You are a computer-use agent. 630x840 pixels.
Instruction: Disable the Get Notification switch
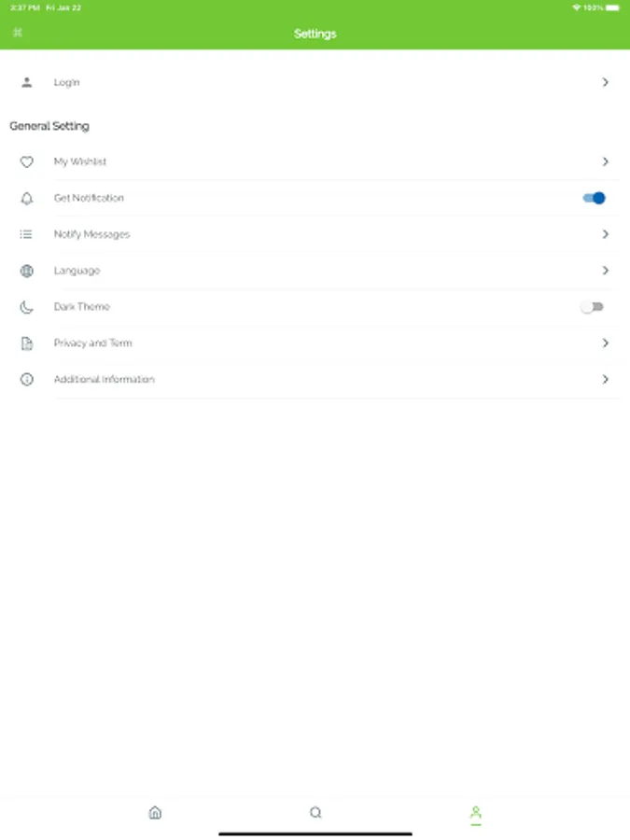pyautogui.click(x=594, y=198)
